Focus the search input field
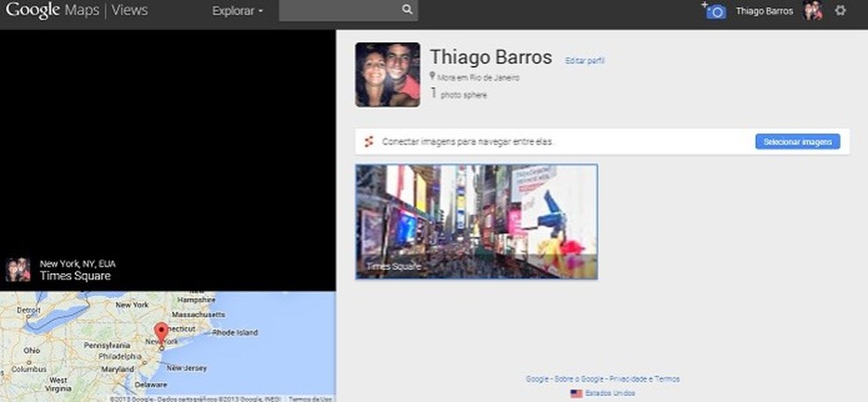The image size is (868, 402). (340, 11)
